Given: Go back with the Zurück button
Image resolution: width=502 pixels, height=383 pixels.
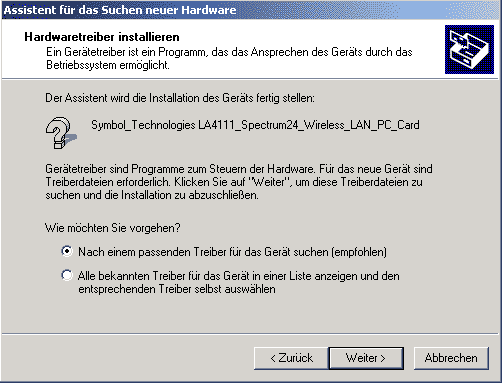Looking at the screenshot, I should coord(291,358).
